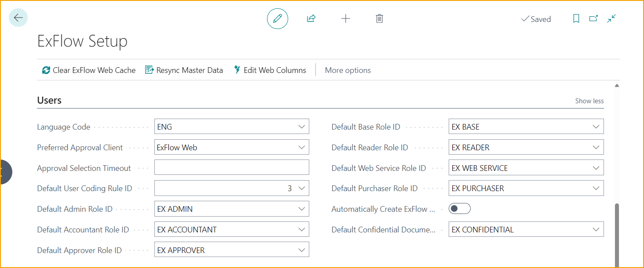Image resolution: width=644 pixels, height=268 pixels.
Task: Exit full screen using the collapse arrows icon
Action: pos(611,19)
